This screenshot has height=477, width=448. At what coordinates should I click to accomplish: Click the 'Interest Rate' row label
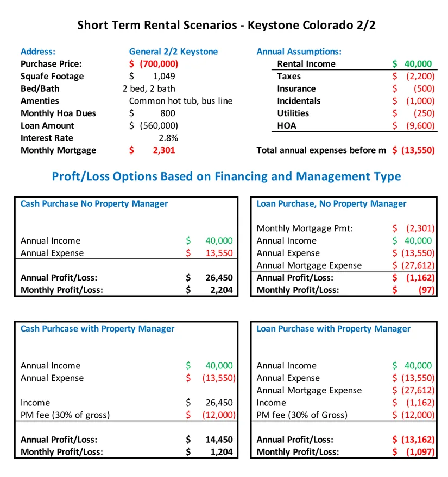pyautogui.click(x=47, y=138)
